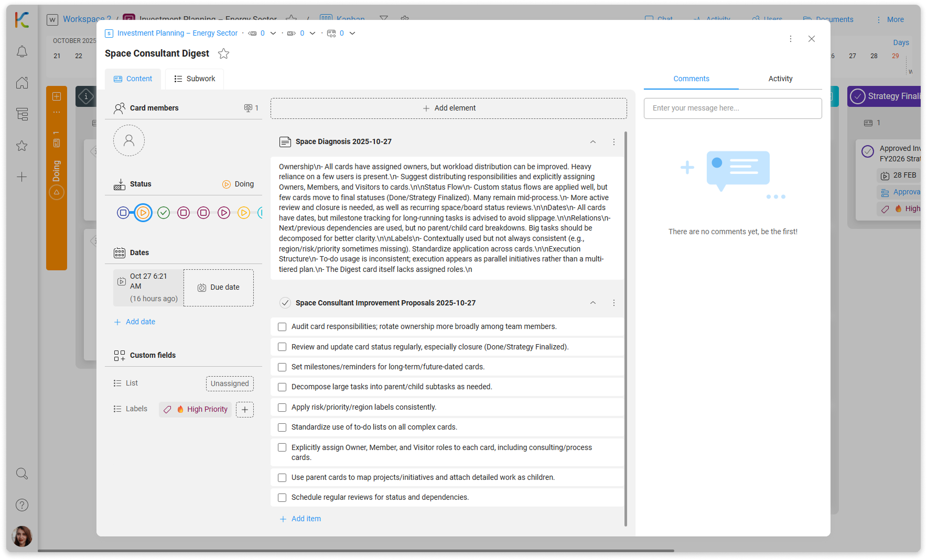This screenshot has height=560, width=927.
Task: Click the empty card member avatar
Action: 129,140
